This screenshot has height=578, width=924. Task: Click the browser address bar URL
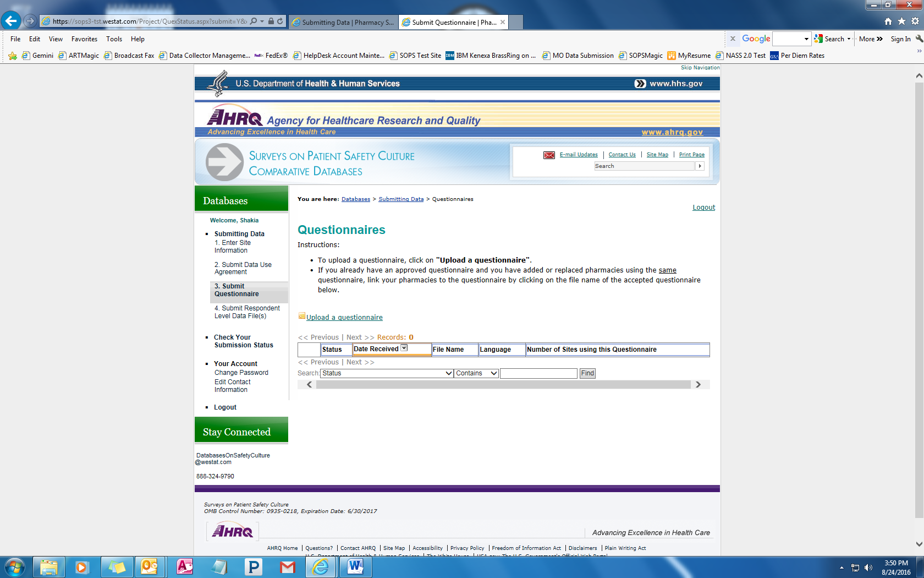pyautogui.click(x=150, y=21)
